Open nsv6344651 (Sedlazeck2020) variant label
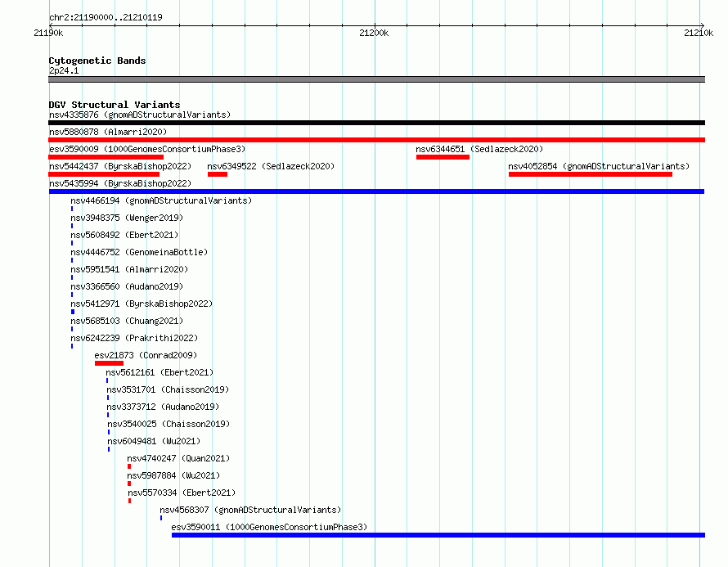 479,149
